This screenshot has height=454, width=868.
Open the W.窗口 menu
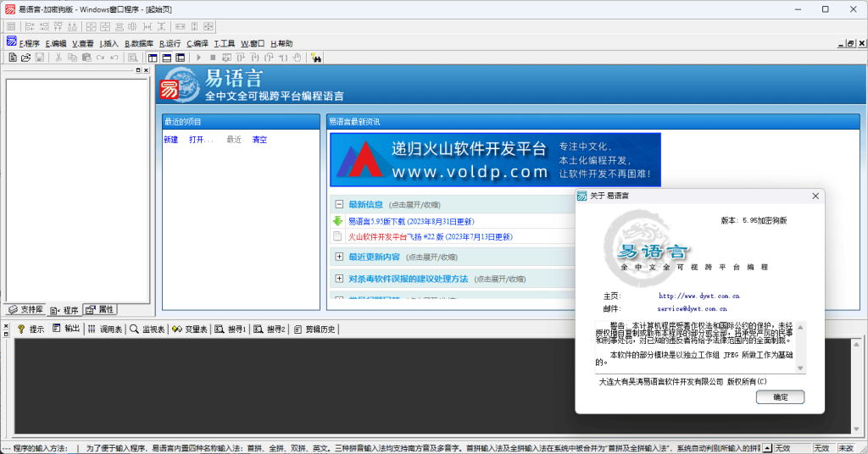[x=253, y=43]
